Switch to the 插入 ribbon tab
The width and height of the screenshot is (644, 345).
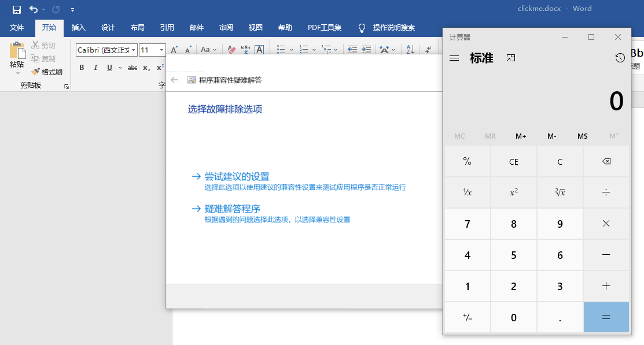click(x=78, y=27)
